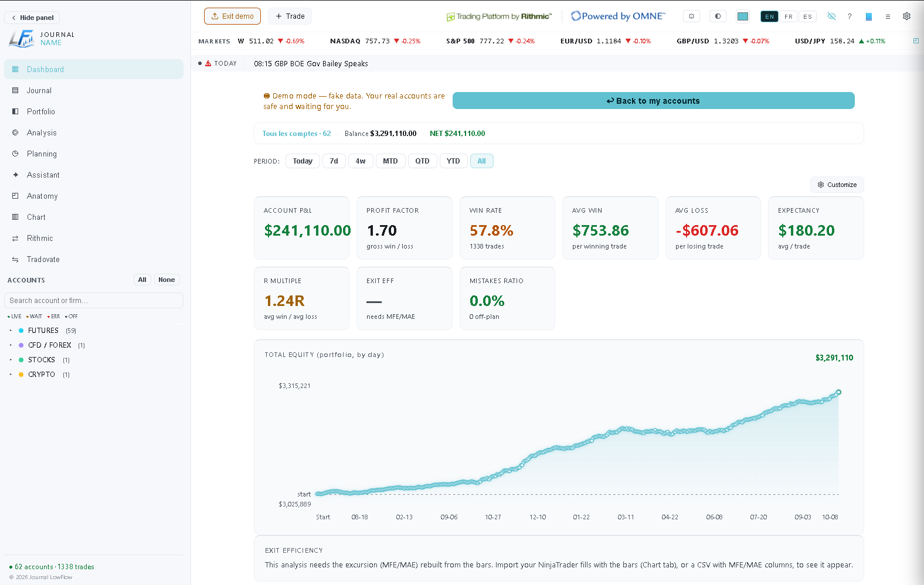The width and height of the screenshot is (924, 585).
Task: Collapse sidebar with Hide panel
Action: (32, 18)
